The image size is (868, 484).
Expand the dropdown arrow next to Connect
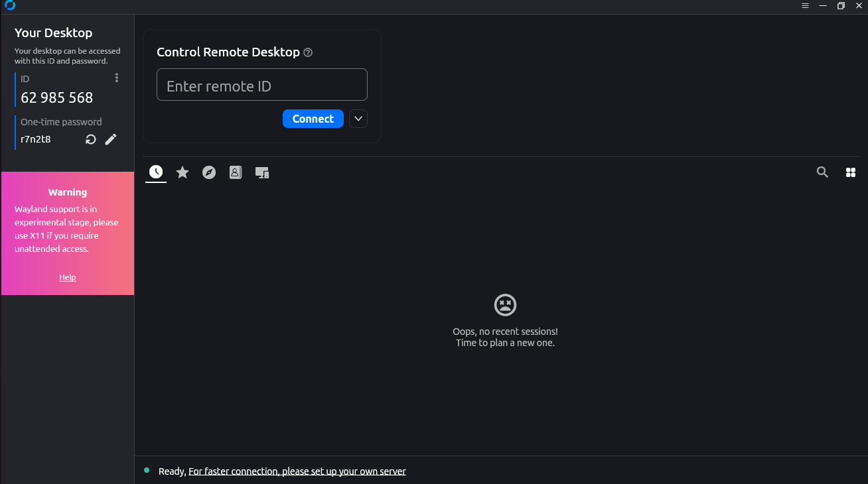[x=358, y=119]
